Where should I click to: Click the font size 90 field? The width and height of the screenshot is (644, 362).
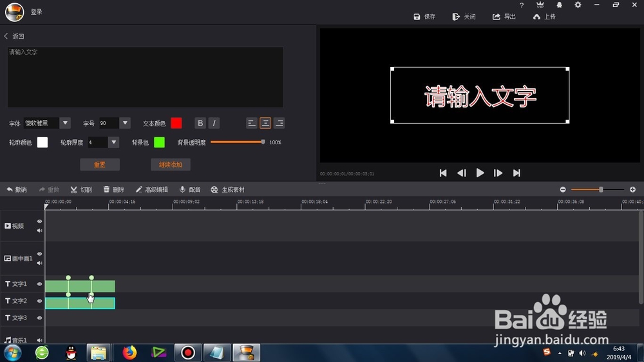tap(109, 123)
